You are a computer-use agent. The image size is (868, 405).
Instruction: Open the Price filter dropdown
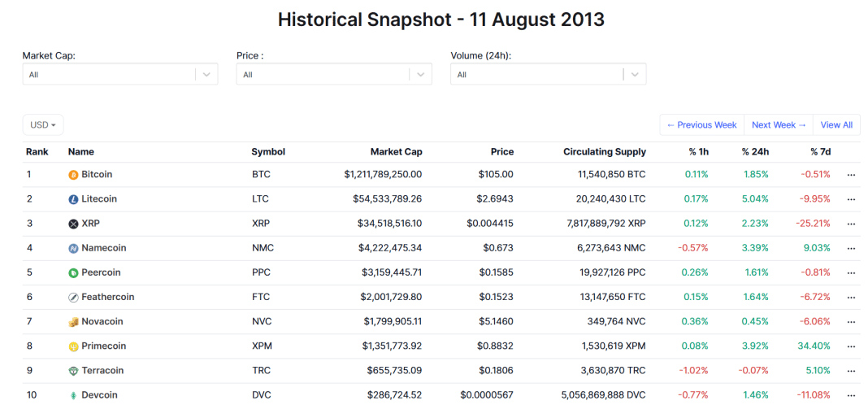(x=333, y=74)
